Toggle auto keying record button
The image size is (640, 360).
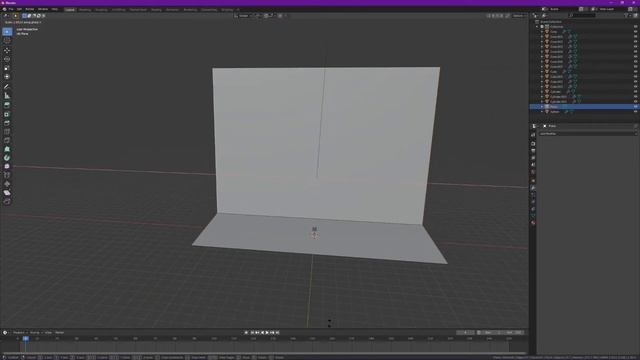247,333
